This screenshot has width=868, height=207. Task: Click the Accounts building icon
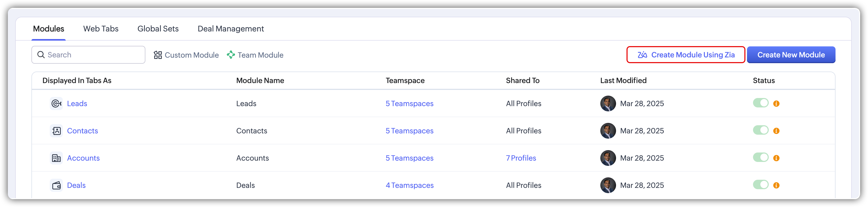click(56, 158)
